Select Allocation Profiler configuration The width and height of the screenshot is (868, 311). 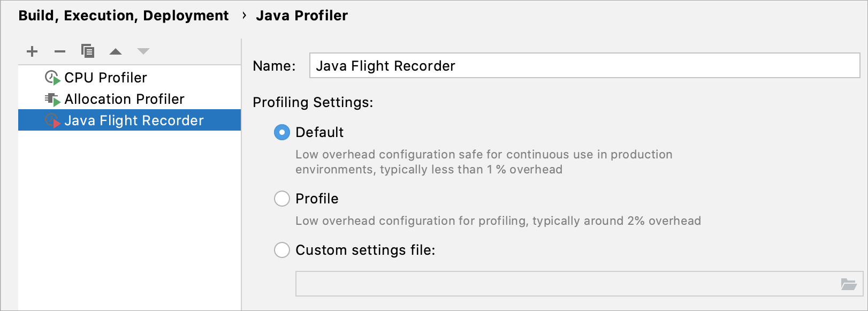(x=124, y=99)
